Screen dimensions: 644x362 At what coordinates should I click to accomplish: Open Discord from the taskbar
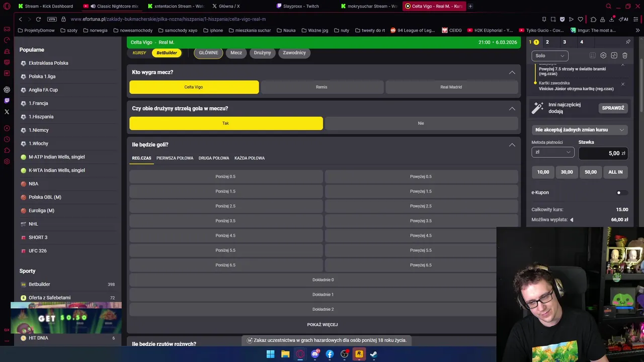click(315, 354)
